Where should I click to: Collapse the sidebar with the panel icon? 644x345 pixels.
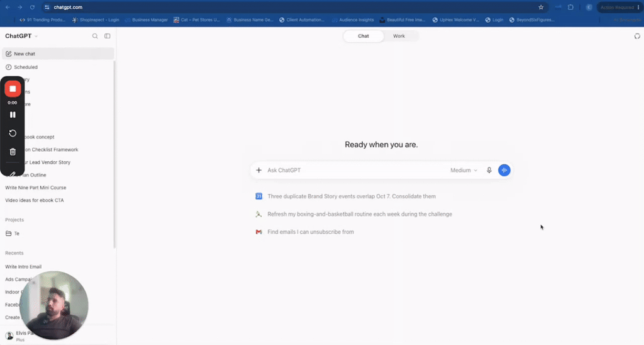pyautogui.click(x=107, y=36)
